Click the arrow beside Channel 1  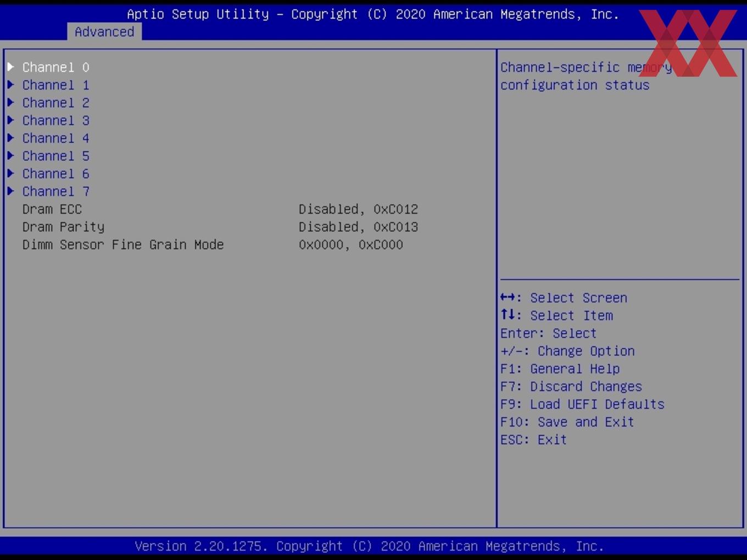point(10,85)
